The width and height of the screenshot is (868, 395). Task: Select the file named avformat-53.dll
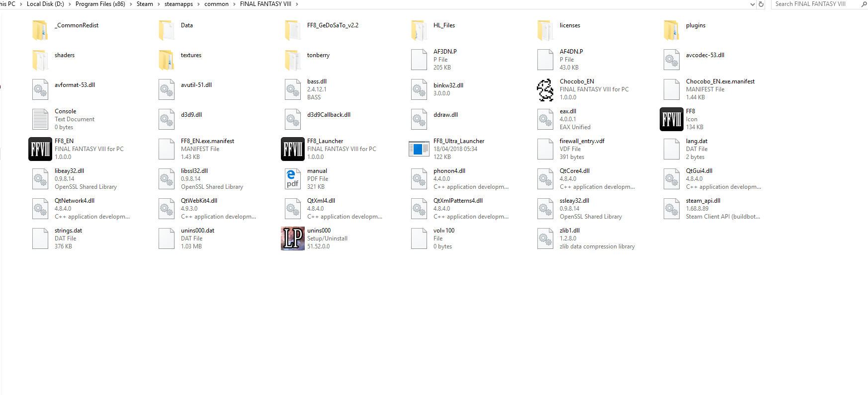pos(75,85)
